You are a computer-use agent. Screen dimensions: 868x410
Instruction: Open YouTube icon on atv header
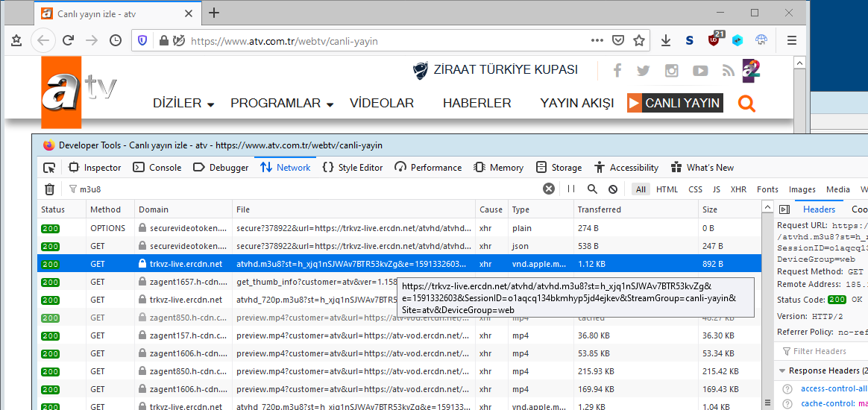[700, 71]
